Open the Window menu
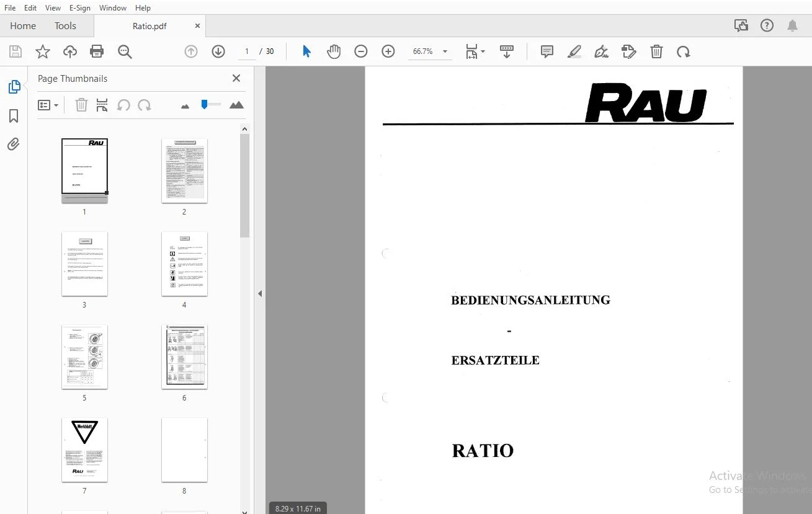Screen dimensions: 812x514 113,8
